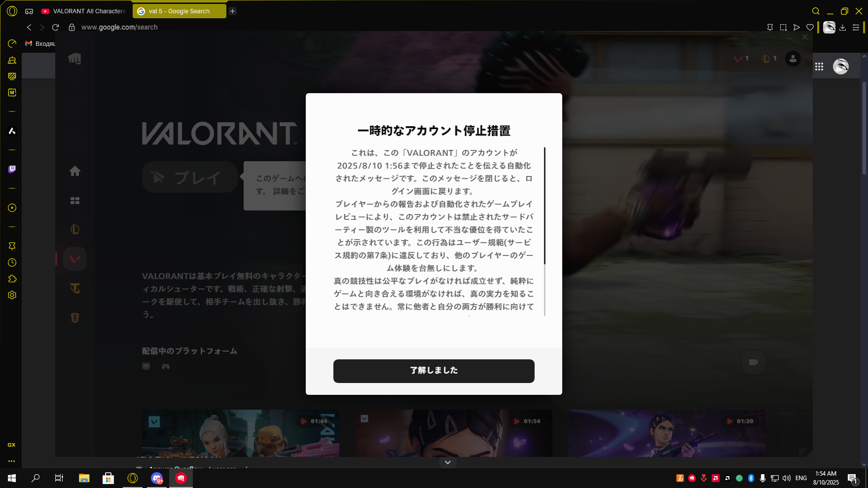Viewport: 868px width, 488px height.
Task: Open the Twitch panel in Opera GX sidebar
Action: coord(11,170)
